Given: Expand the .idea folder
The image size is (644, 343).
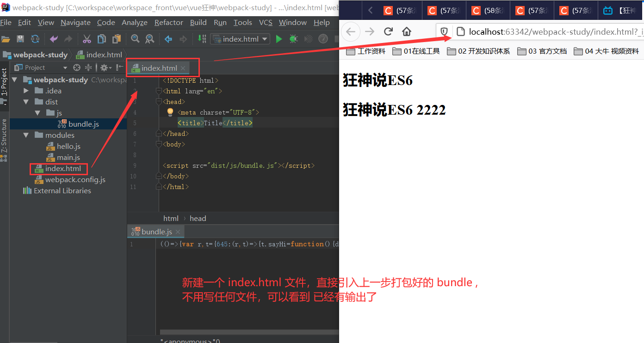Looking at the screenshot, I should click(26, 91).
